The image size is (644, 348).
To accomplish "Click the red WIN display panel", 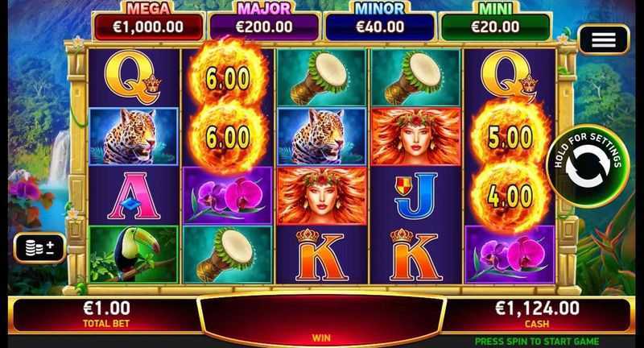I will [321, 318].
